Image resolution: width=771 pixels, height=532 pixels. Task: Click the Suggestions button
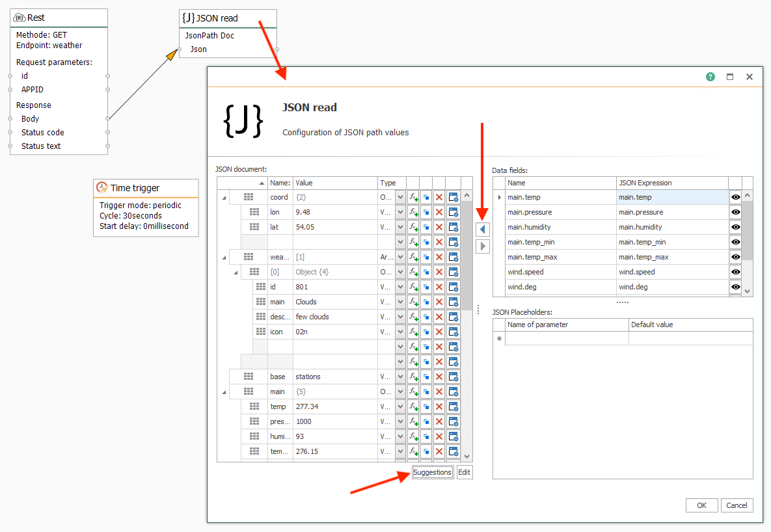coord(432,472)
